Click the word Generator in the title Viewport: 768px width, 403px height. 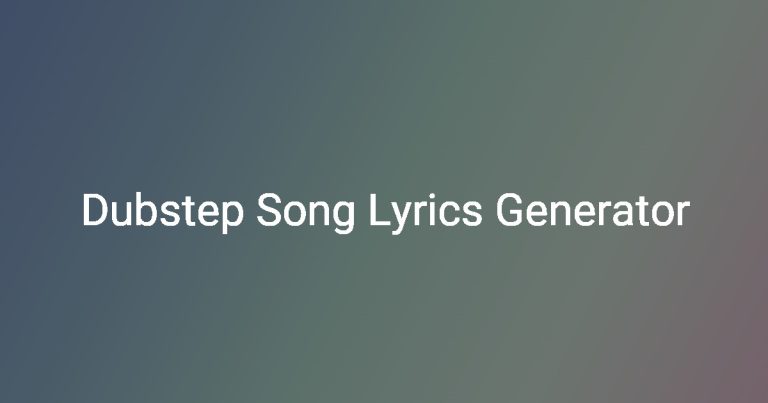pyautogui.click(x=593, y=211)
